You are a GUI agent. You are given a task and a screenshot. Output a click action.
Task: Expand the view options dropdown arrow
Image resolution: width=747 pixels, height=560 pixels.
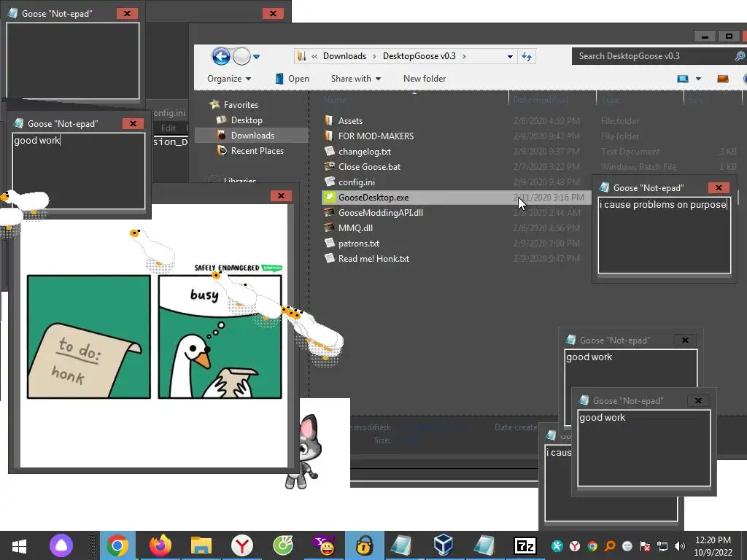tap(698, 79)
